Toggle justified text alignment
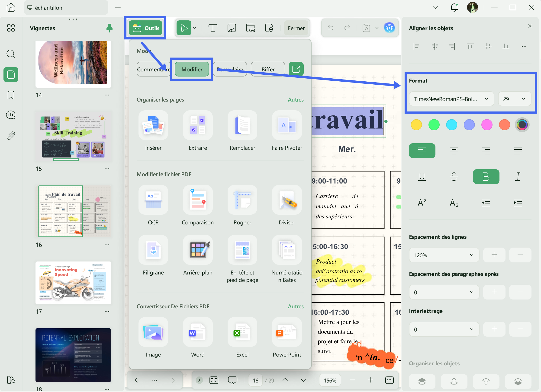 pyautogui.click(x=518, y=151)
